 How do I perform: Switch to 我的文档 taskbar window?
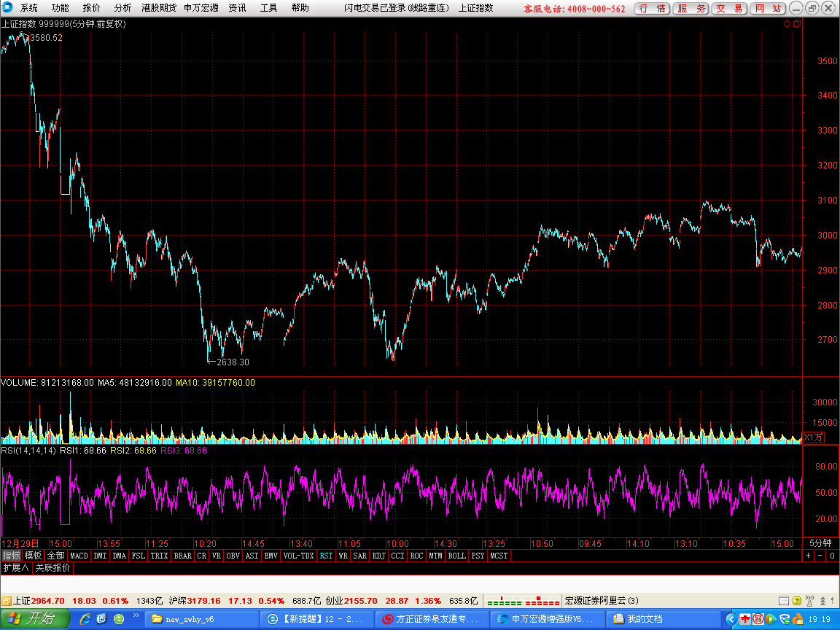coord(664,619)
